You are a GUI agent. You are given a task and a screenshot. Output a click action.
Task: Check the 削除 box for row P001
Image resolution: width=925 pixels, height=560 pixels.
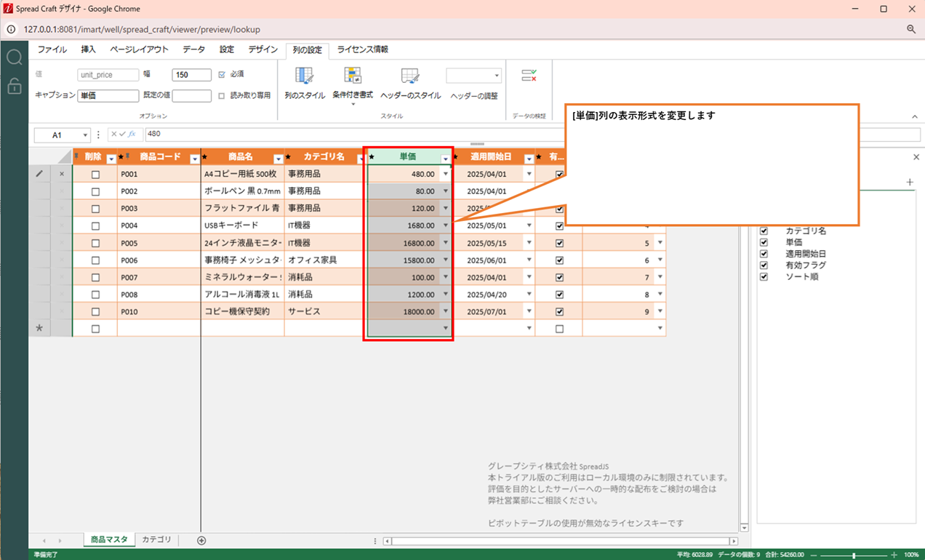(95, 175)
